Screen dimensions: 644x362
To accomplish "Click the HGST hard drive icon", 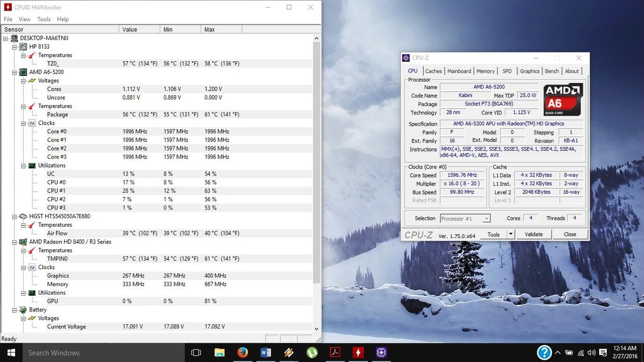I will pyautogui.click(x=23, y=216).
